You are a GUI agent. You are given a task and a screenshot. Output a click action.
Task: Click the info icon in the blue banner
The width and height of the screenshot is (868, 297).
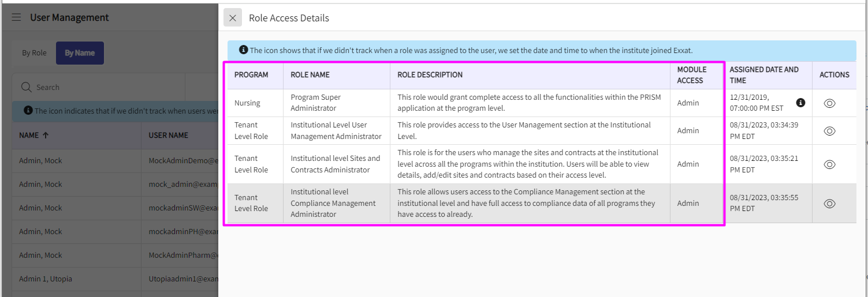[x=244, y=50]
